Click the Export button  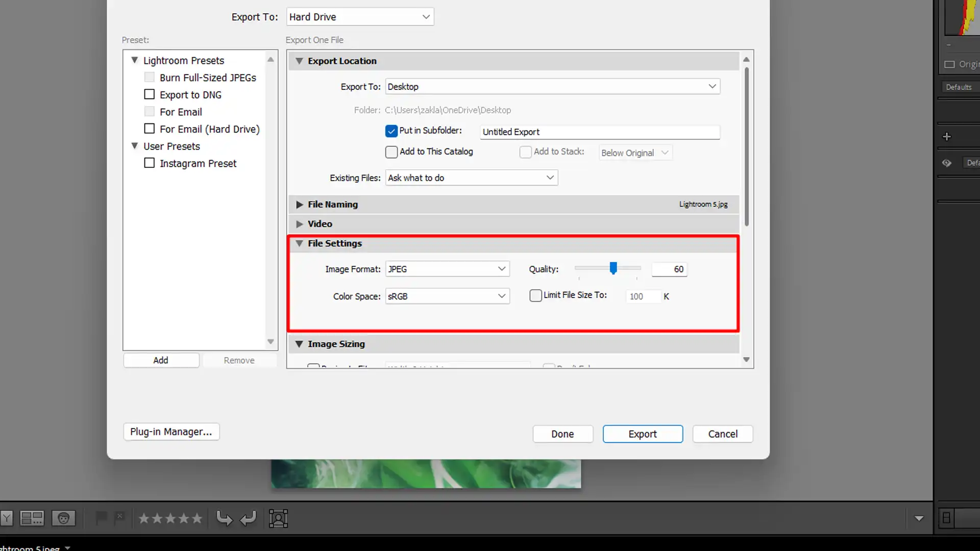(x=643, y=434)
